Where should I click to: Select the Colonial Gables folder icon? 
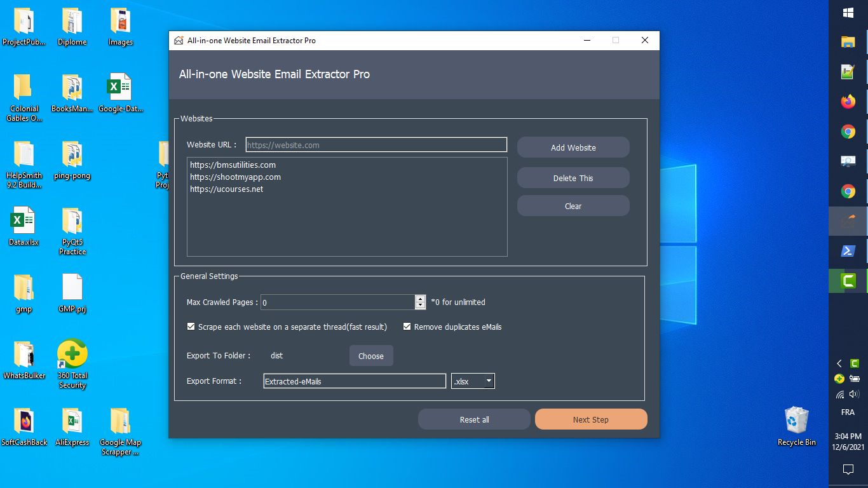[24, 98]
